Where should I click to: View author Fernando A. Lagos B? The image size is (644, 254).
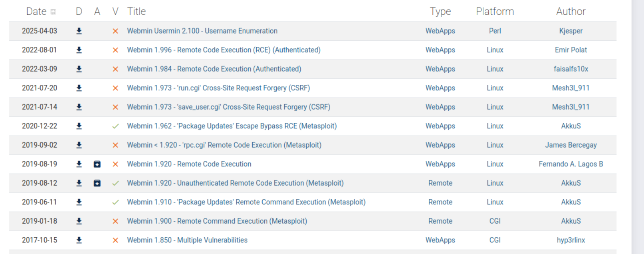pos(571,164)
